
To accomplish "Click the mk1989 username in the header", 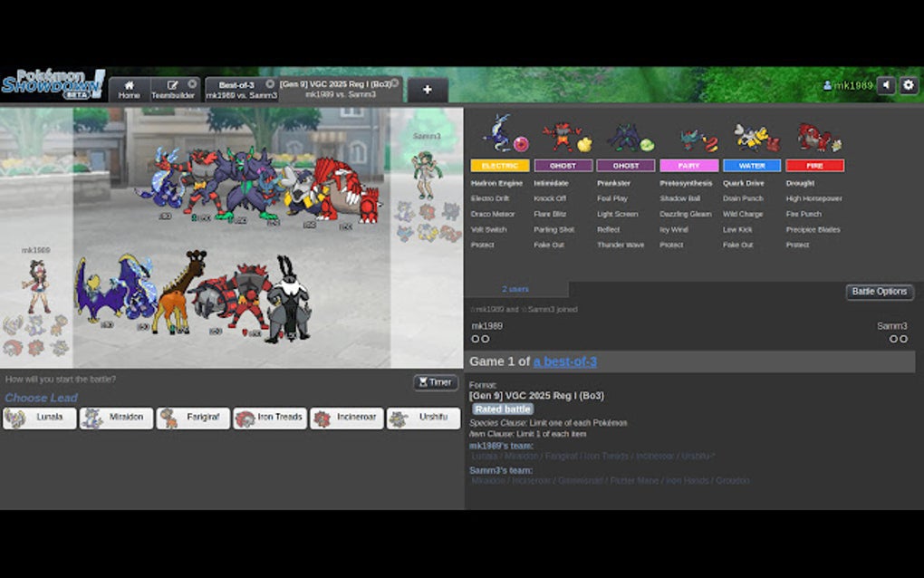I will click(847, 85).
